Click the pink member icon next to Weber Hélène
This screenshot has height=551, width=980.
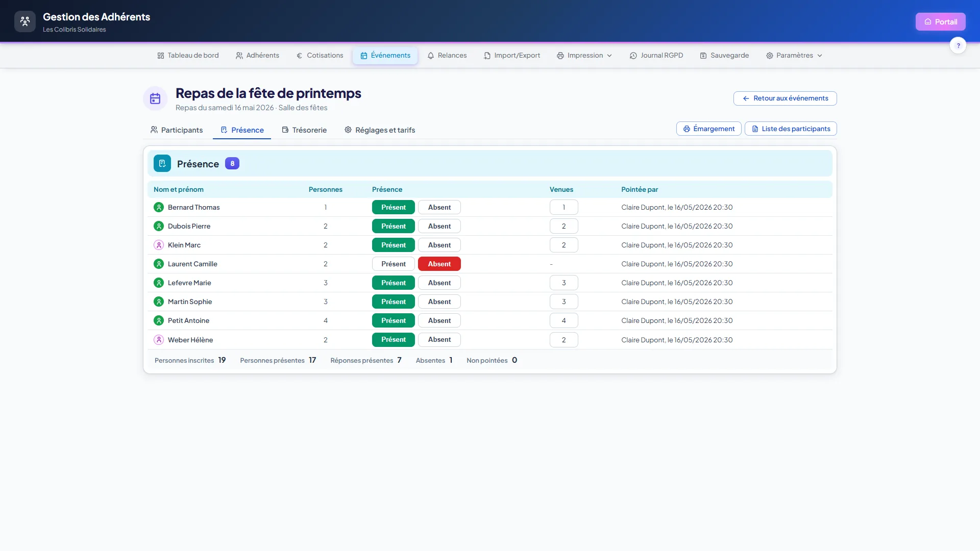(159, 340)
